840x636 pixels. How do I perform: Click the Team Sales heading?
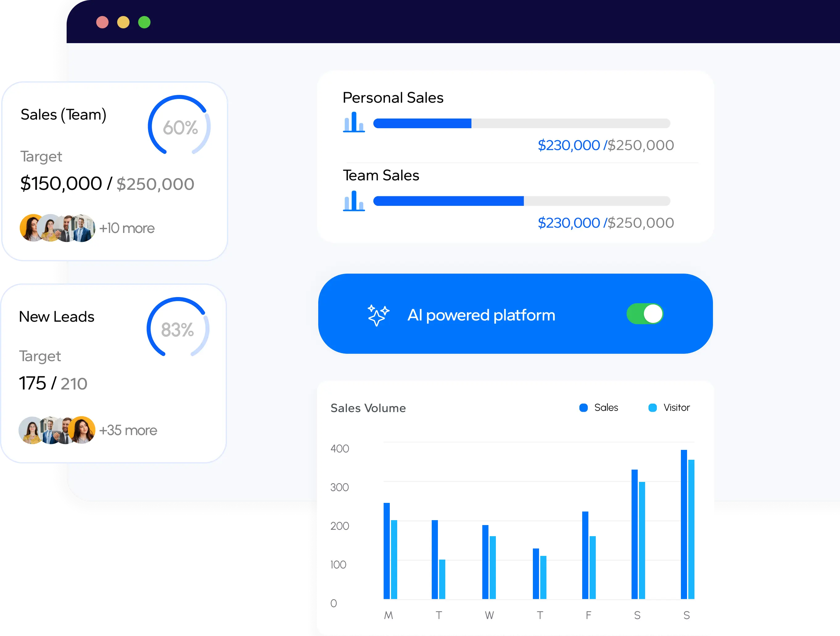[381, 175]
